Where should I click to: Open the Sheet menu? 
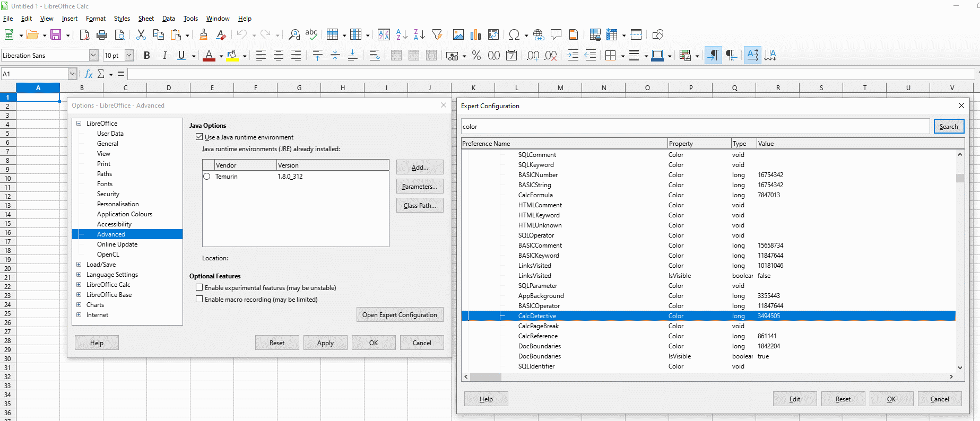tap(146, 19)
